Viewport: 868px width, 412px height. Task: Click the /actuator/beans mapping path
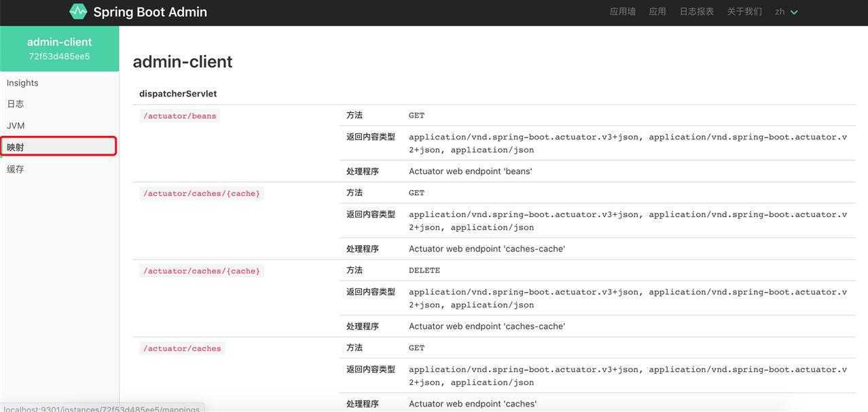(179, 116)
